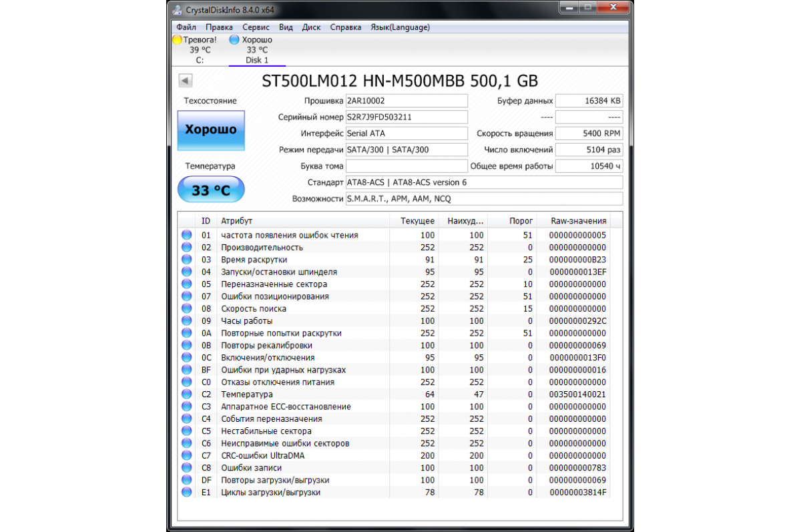Click the Буфер данных 16384 KB field

[x=589, y=101]
